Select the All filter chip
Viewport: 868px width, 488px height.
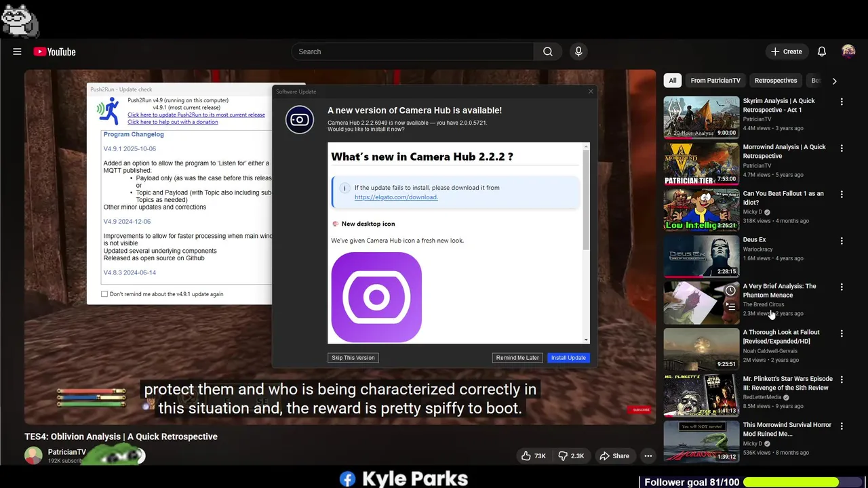[x=673, y=81]
